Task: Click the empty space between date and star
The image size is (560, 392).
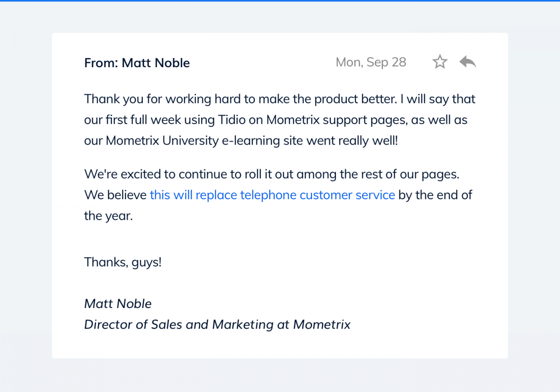Action: 419,62
